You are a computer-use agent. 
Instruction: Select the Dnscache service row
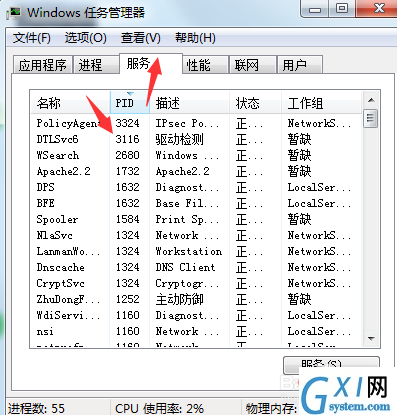(195, 267)
